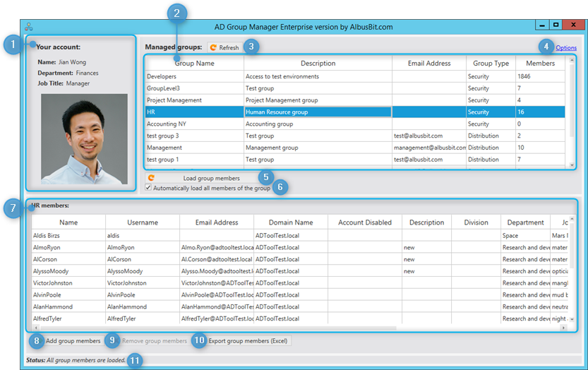Select AlvinPoole member name cell
The image size is (588, 370).
point(68,295)
